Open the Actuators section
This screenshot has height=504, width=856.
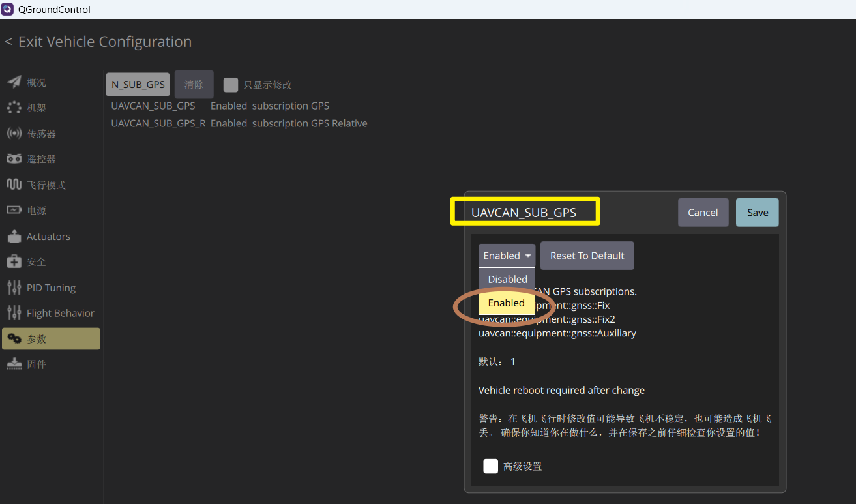[x=51, y=236]
